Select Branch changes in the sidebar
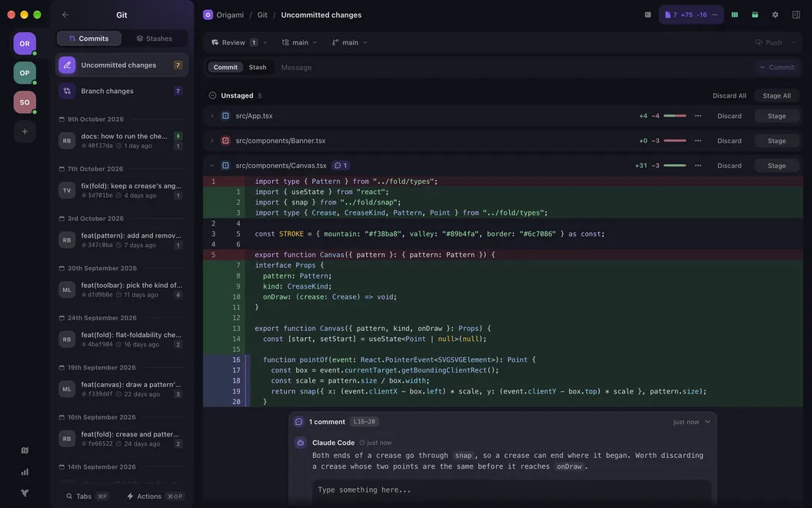This screenshot has width=812, height=508. coord(121,91)
